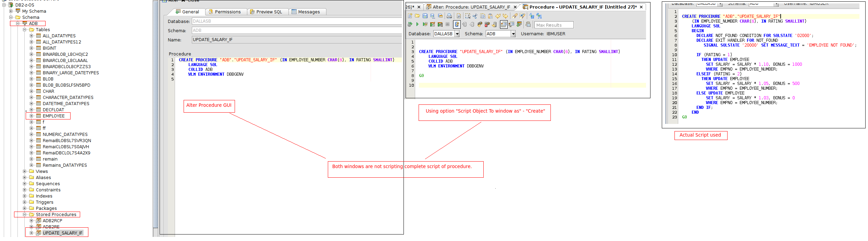Open a file with the folder icon
The width and height of the screenshot is (868, 241).
click(x=417, y=16)
